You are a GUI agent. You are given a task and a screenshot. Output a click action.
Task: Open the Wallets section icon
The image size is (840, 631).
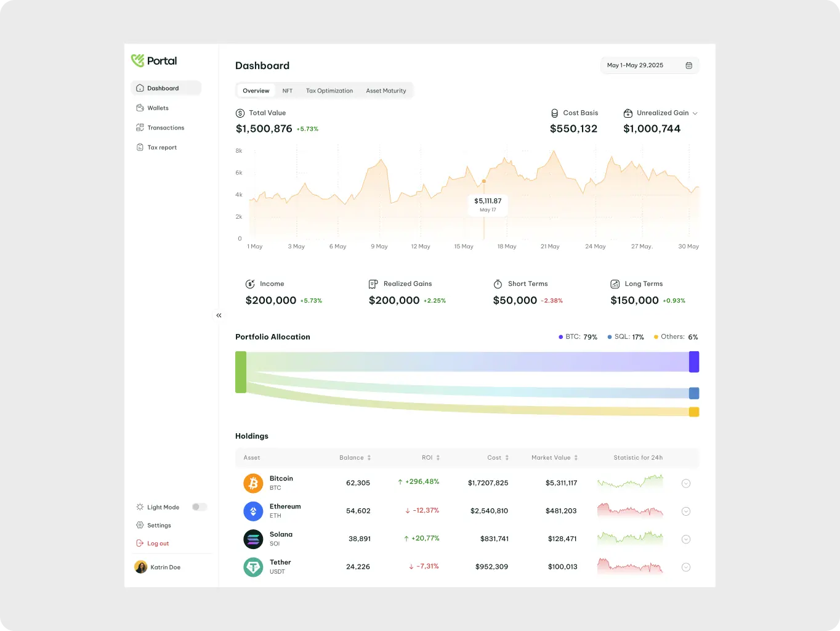click(x=139, y=108)
